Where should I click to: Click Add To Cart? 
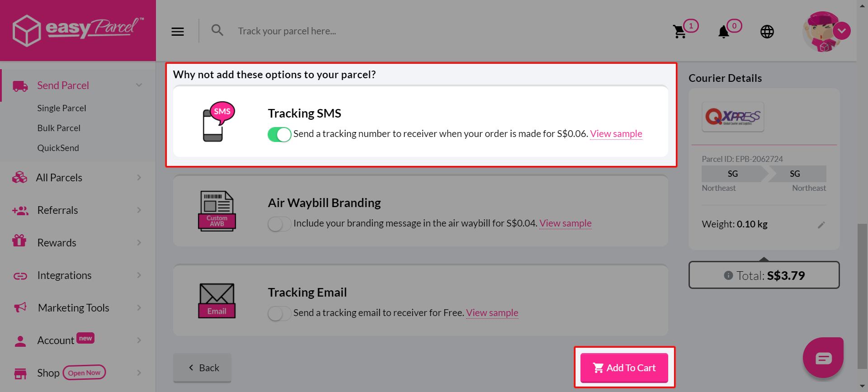point(624,368)
